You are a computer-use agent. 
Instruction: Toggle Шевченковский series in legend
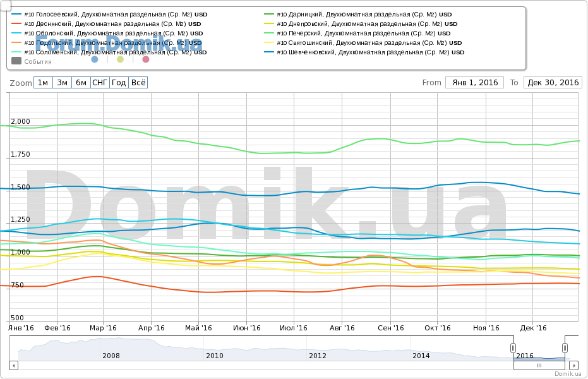(364, 52)
